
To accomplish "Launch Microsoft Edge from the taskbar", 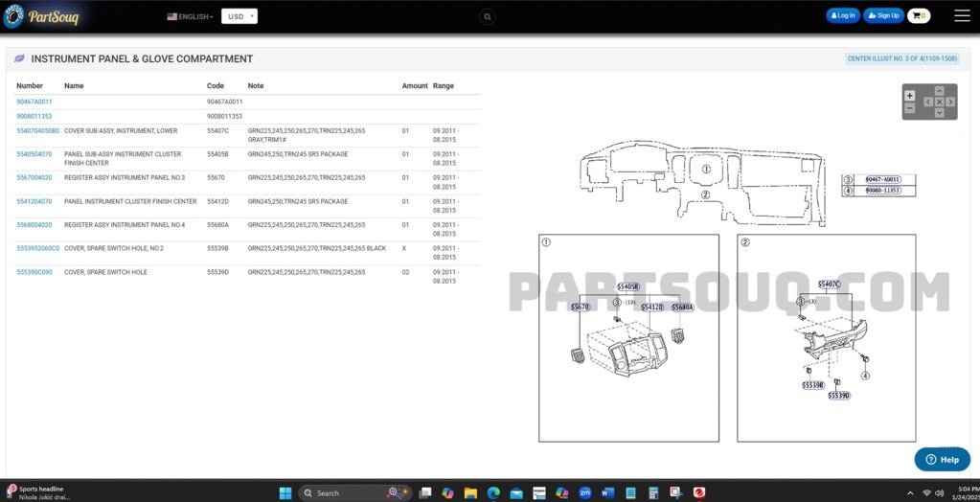I will (x=493, y=492).
